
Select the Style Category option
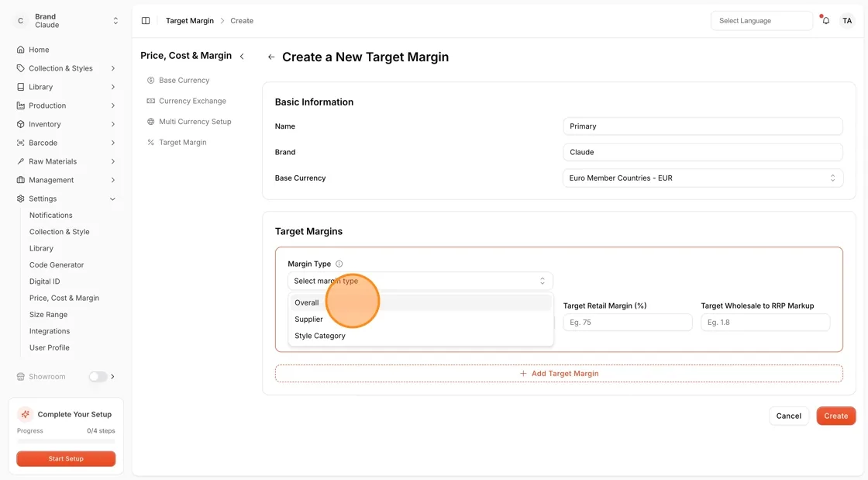420,336
